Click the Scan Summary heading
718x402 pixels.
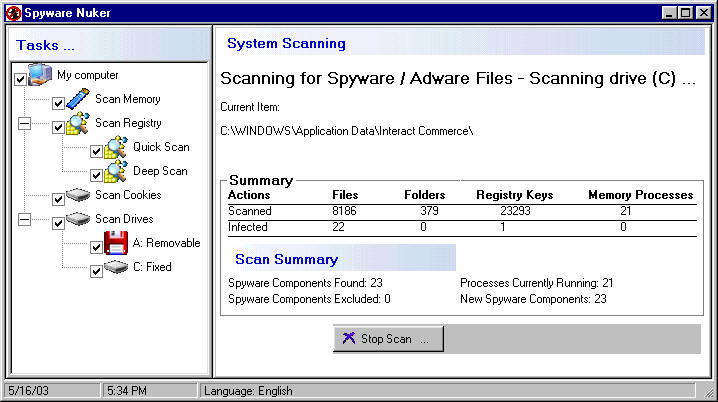tap(287, 259)
